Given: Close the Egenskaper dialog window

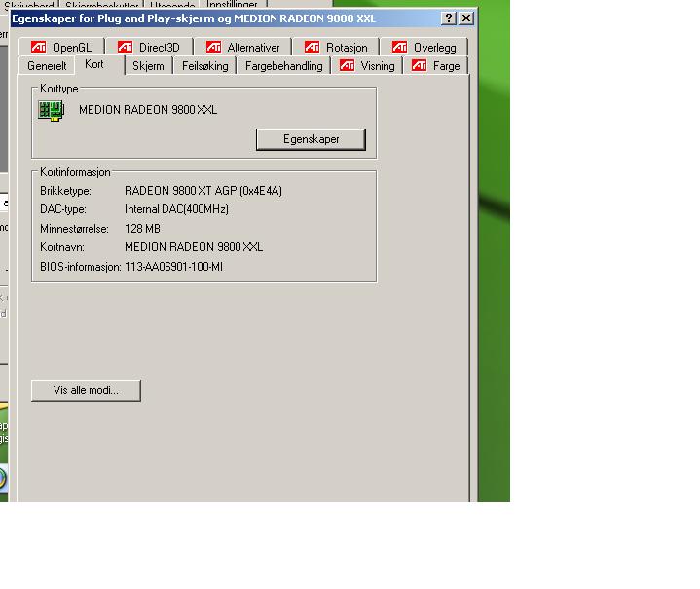Looking at the screenshot, I should pyautogui.click(x=466, y=18).
